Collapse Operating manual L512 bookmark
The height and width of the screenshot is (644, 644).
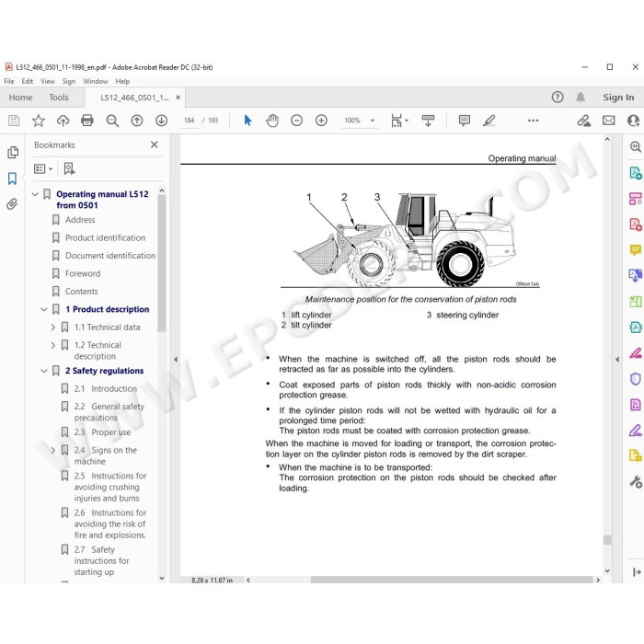coord(35,194)
